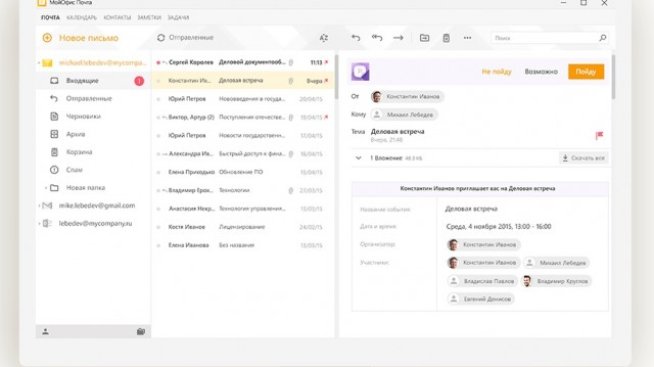Toggle flag on Сергей Королев email

[326, 62]
